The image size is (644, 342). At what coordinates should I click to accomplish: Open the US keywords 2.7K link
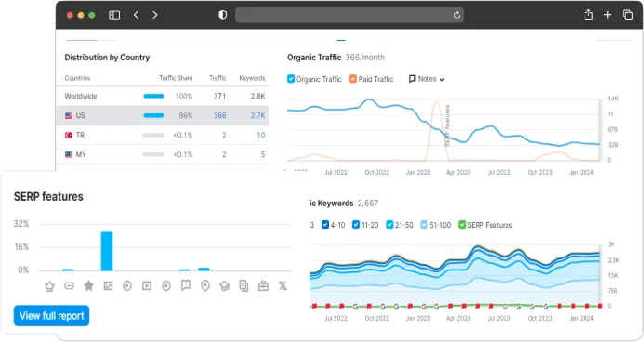click(258, 116)
